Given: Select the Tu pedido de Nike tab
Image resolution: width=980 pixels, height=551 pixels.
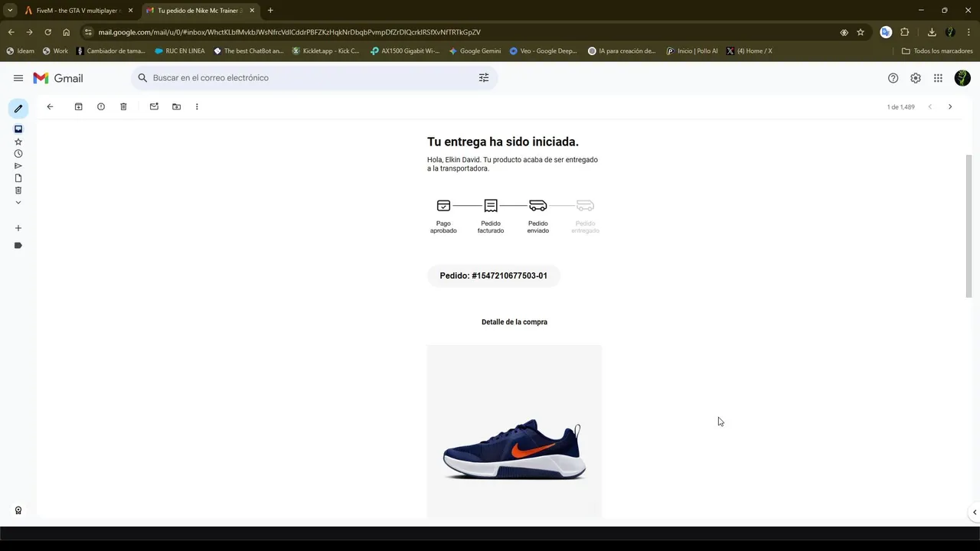Looking at the screenshot, I should (199, 11).
